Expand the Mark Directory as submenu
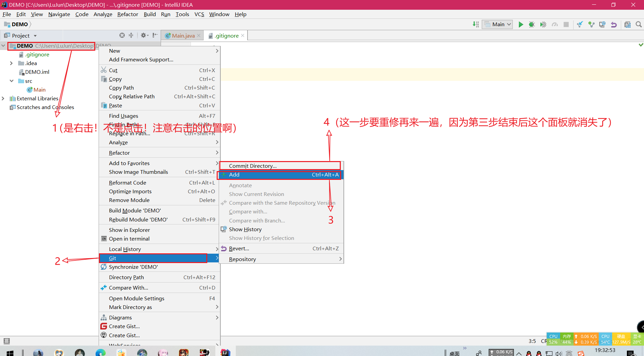Image resolution: width=644 pixels, height=356 pixels. 159,307
